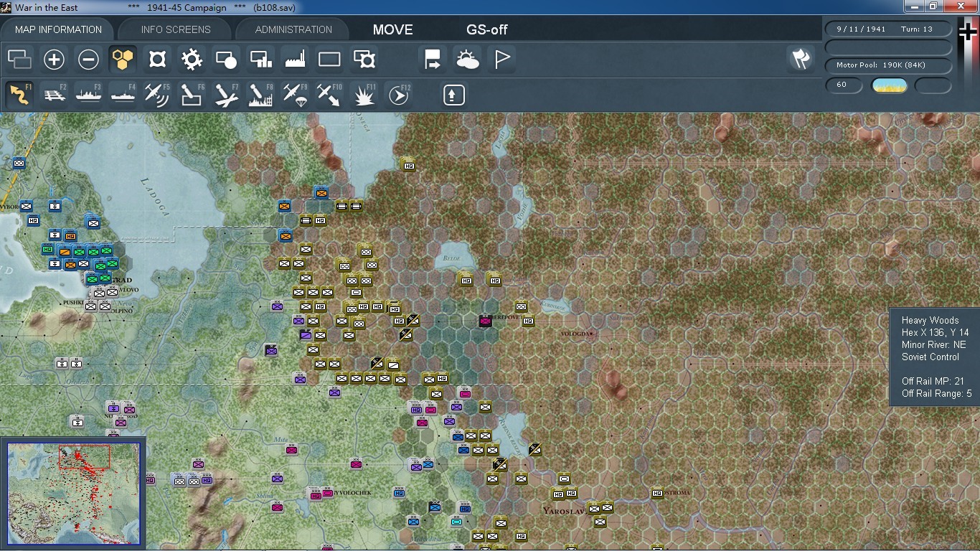Click the rectangle with circle icon

click(226, 60)
